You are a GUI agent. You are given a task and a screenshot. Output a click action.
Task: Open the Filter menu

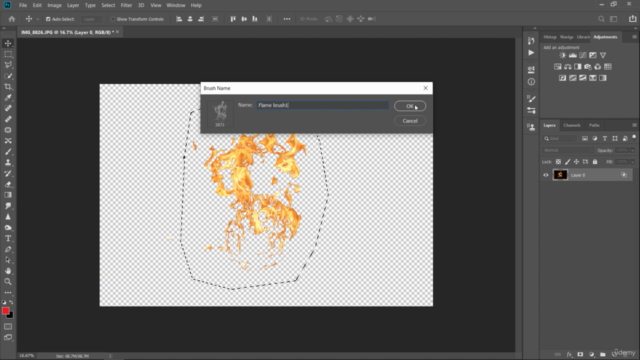point(126,5)
